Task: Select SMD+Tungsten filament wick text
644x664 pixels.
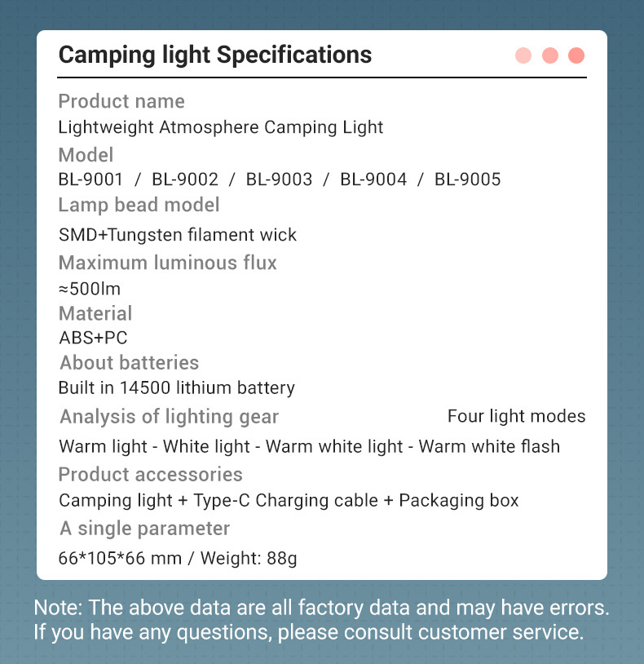Action: [x=178, y=235]
